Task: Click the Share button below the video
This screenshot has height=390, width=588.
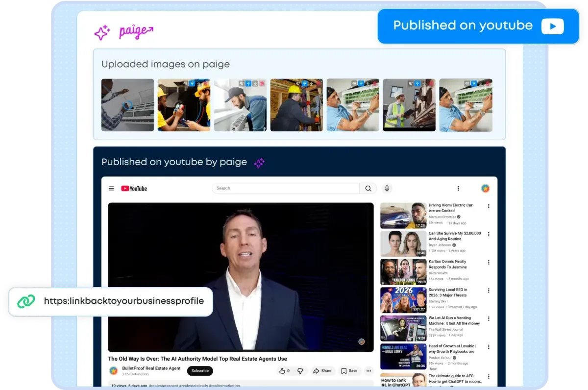Action: click(323, 371)
